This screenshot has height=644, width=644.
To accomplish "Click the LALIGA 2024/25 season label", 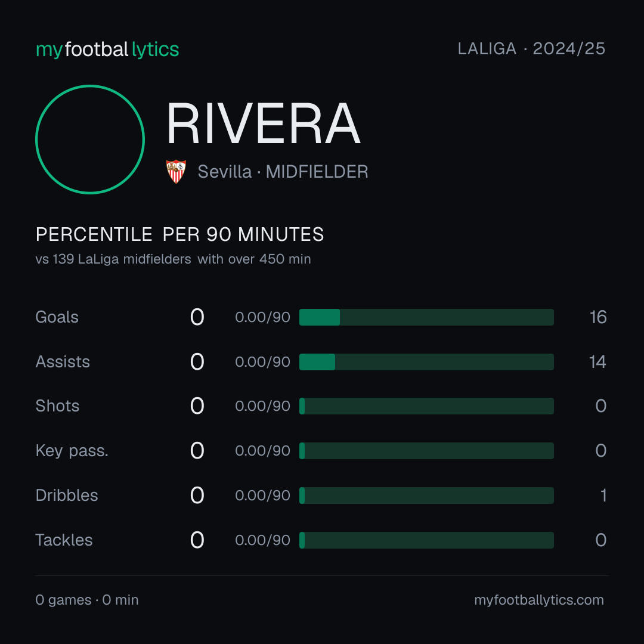I will coord(531,49).
